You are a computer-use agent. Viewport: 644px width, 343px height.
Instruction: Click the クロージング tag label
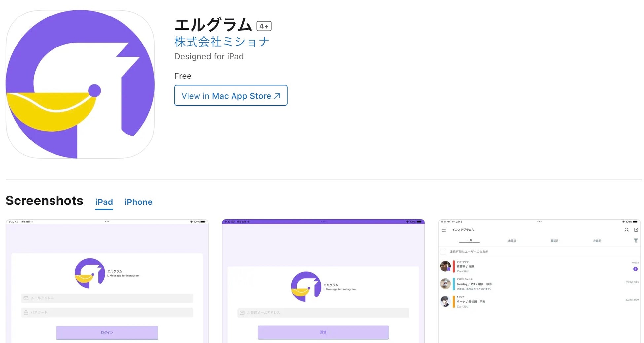coord(463,262)
